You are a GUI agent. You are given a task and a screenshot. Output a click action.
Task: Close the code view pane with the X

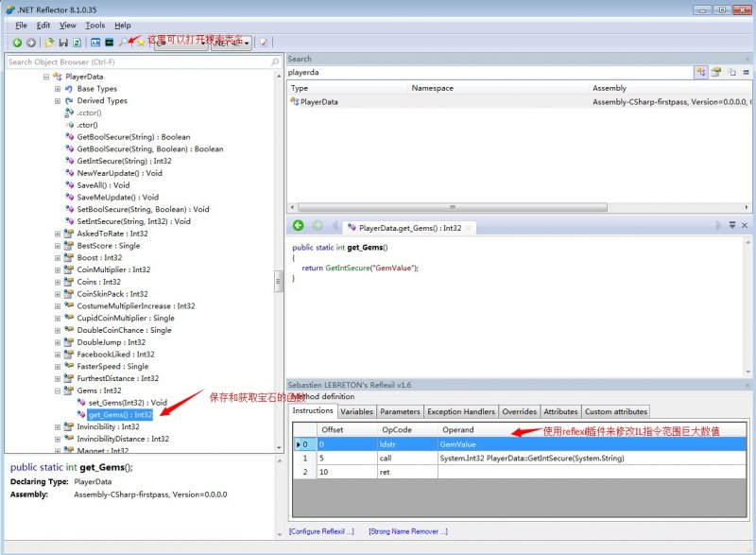[745, 225]
